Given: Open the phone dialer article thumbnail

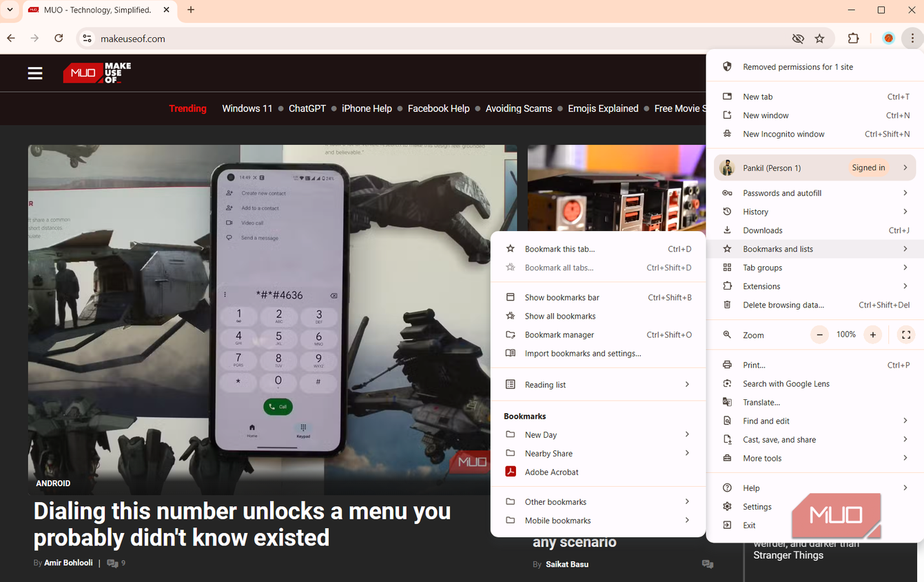Looking at the screenshot, I should pos(272,319).
